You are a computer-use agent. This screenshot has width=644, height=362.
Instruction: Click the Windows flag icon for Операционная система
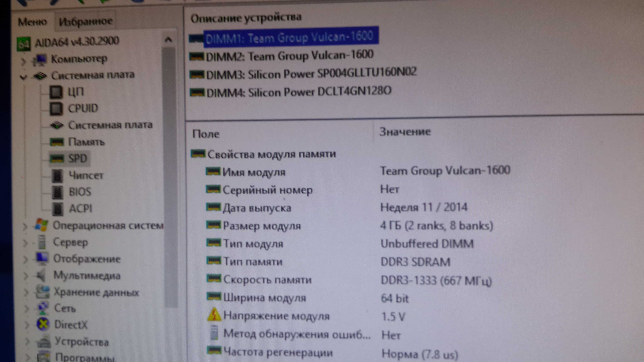tap(41, 225)
